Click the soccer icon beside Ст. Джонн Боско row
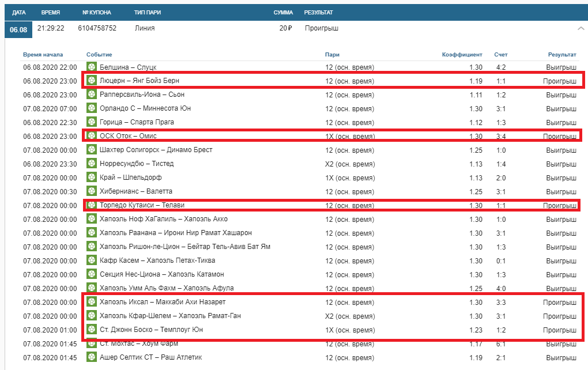The image size is (588, 370). 92,330
